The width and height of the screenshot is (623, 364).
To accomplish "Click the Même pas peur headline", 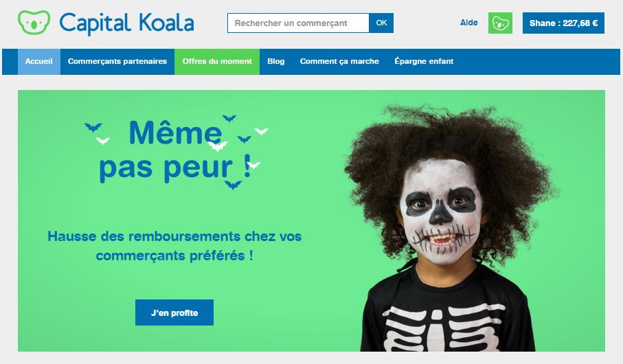I will (x=175, y=151).
